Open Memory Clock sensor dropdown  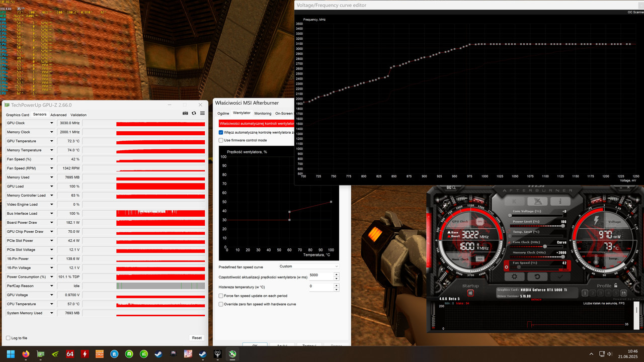(x=51, y=132)
